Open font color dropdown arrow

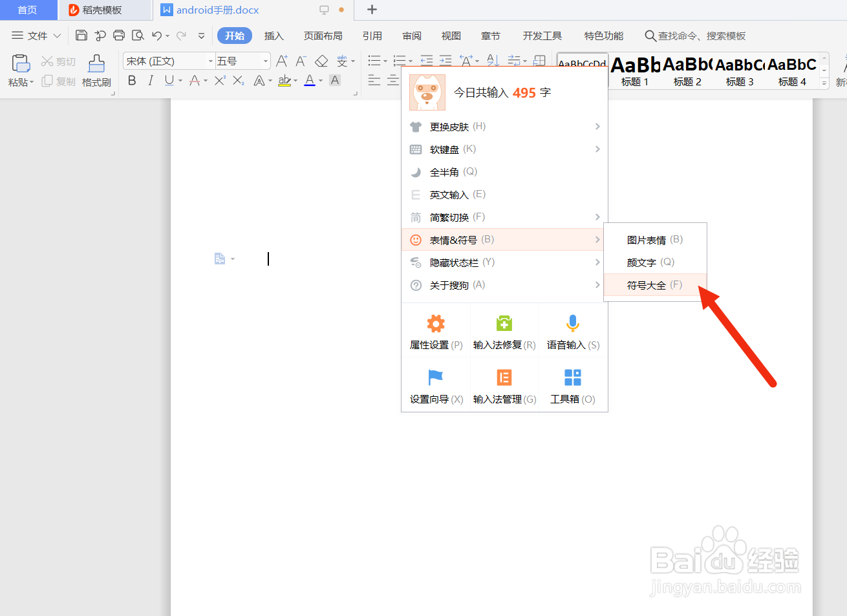point(321,81)
